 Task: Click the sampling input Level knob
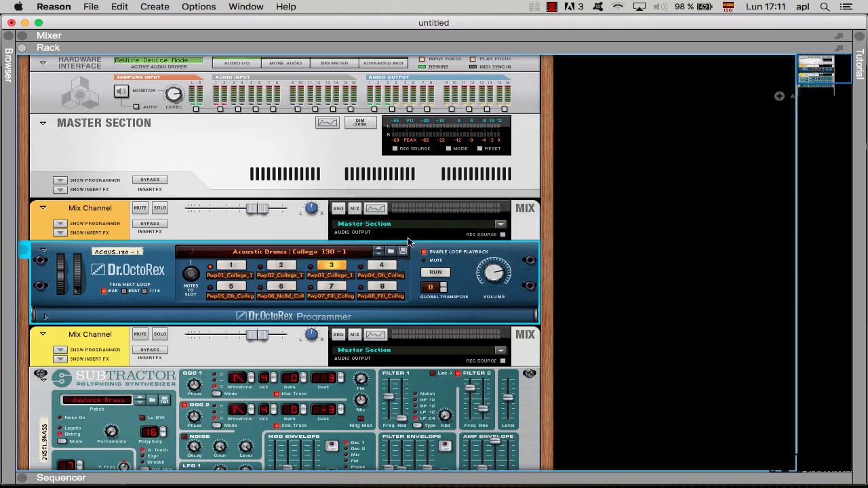(x=174, y=94)
